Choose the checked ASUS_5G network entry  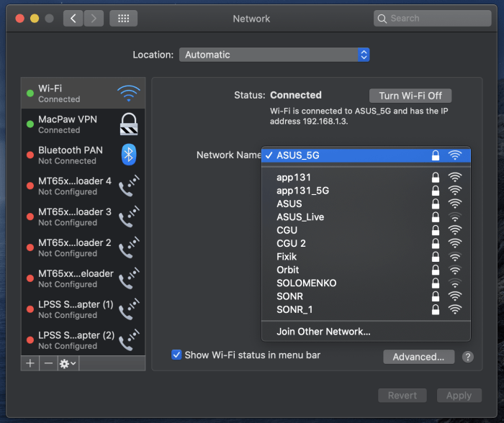(366, 155)
